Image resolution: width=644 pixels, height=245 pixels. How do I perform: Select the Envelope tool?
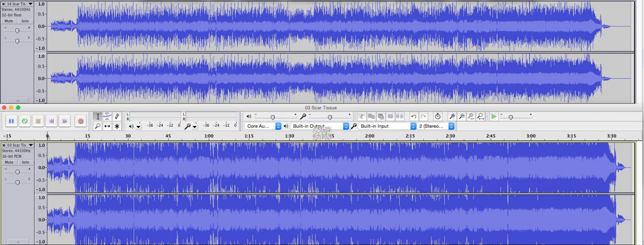[107, 116]
